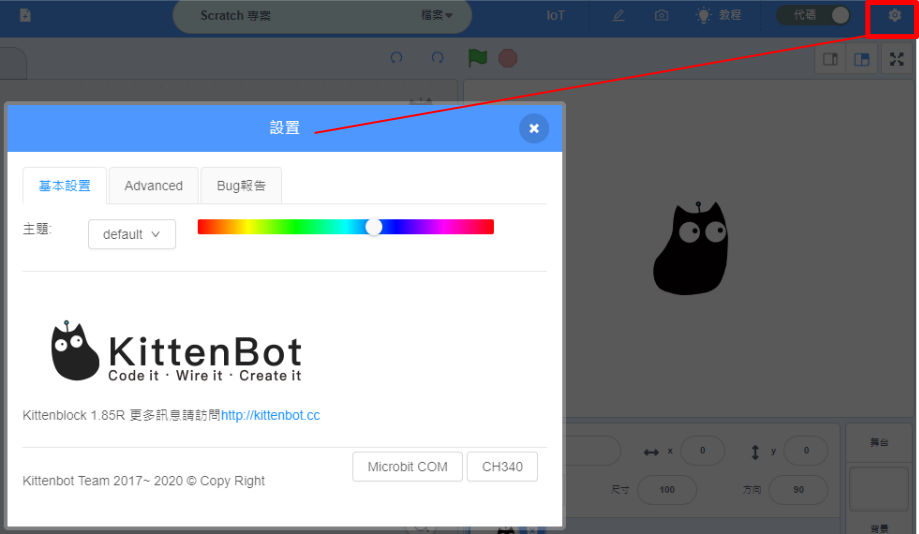
Task: Close the 設置 settings dialog
Action: [534, 128]
